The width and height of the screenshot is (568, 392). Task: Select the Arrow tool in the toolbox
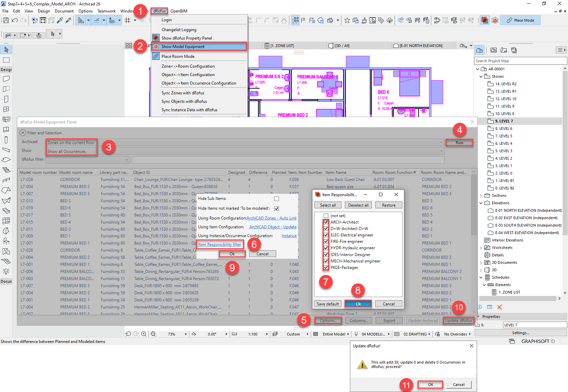point(6,49)
